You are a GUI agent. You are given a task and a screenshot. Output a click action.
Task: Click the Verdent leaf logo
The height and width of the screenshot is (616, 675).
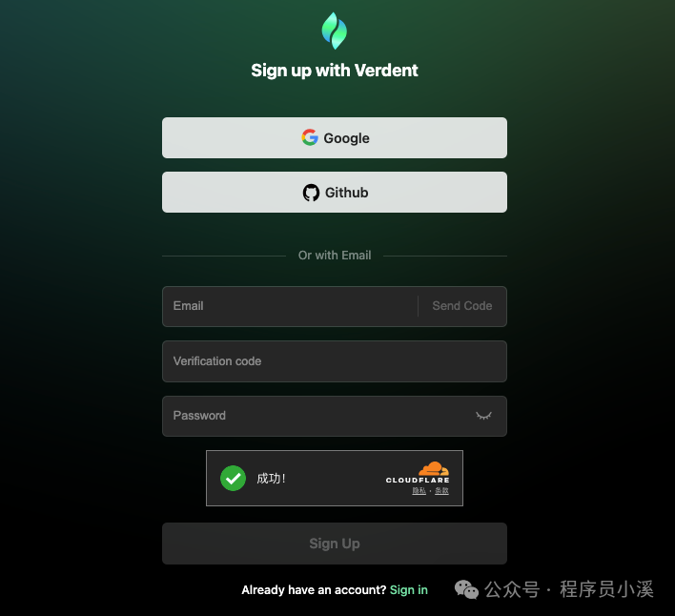[335, 31]
